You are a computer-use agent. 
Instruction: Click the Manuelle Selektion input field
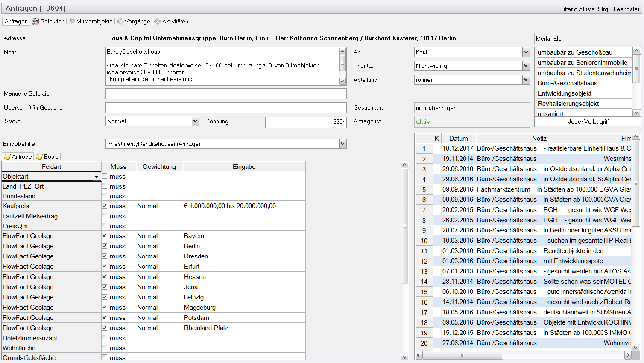pos(226,94)
